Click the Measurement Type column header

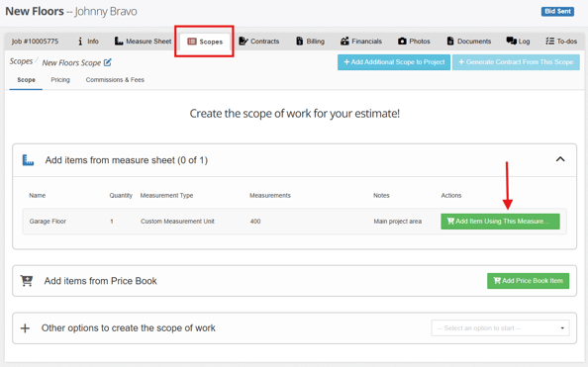point(166,195)
